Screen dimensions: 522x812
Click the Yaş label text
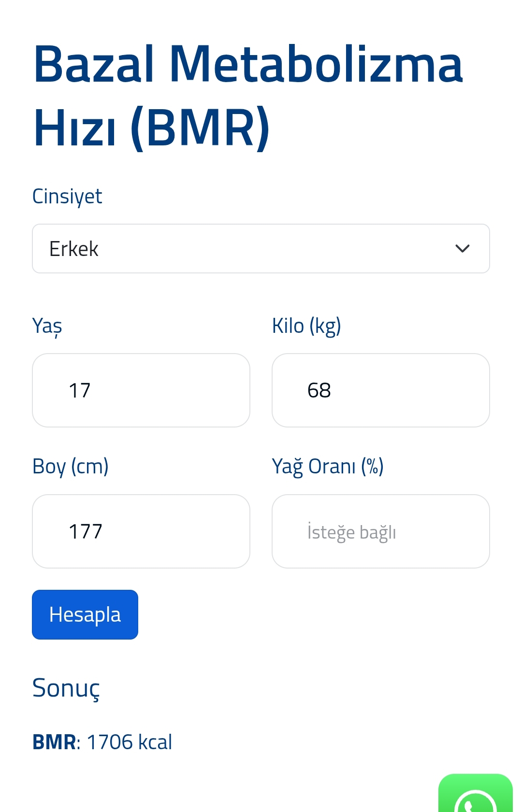pos(47,326)
